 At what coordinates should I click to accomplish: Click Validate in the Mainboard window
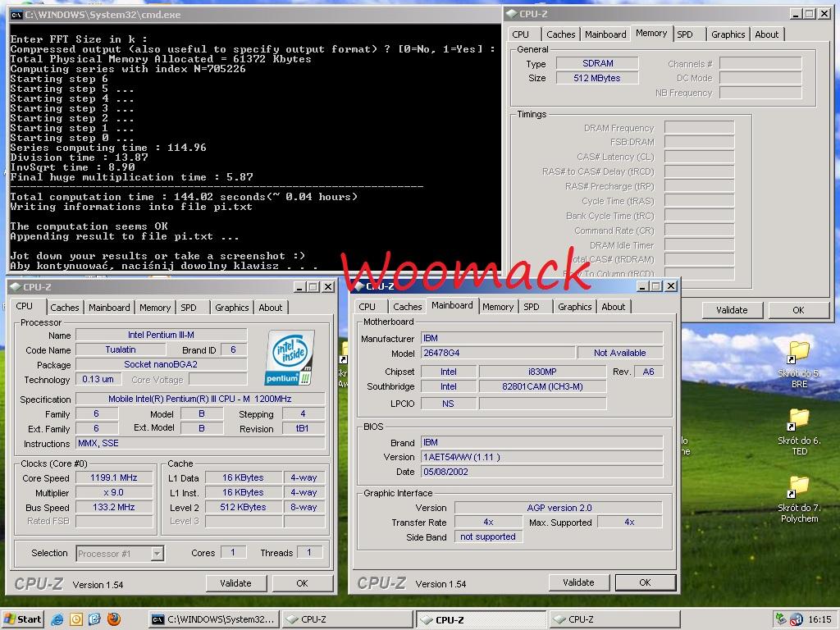(x=578, y=582)
